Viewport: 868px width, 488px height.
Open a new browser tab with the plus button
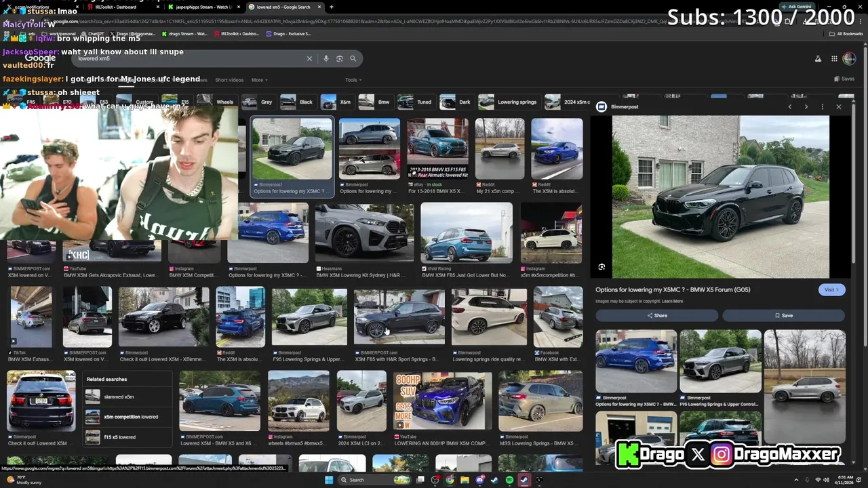pyautogui.click(x=331, y=7)
